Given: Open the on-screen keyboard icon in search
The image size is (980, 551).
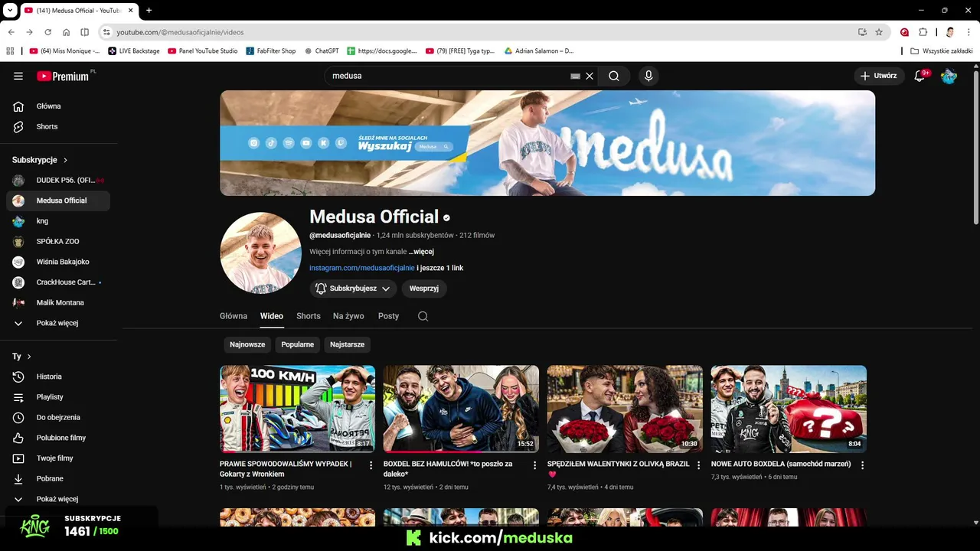Looking at the screenshot, I should pyautogui.click(x=575, y=76).
